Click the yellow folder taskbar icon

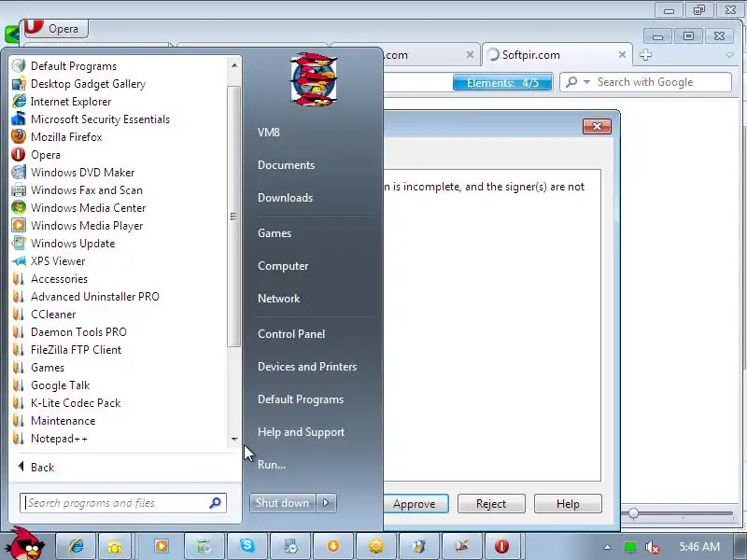(x=114, y=546)
